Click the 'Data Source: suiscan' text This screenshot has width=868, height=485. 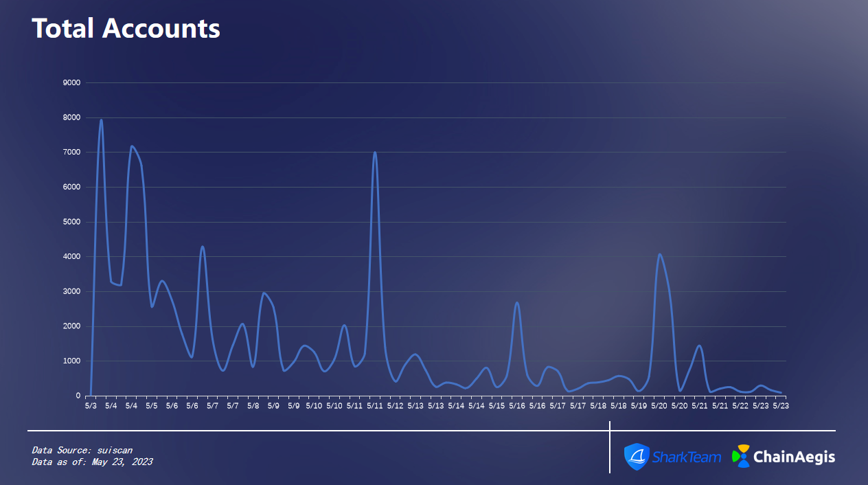[82, 451]
